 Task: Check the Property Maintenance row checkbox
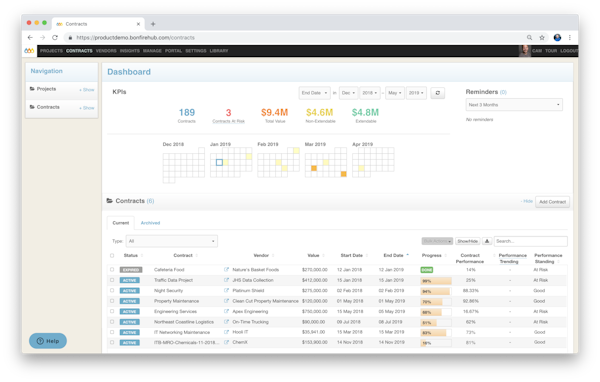tap(112, 301)
